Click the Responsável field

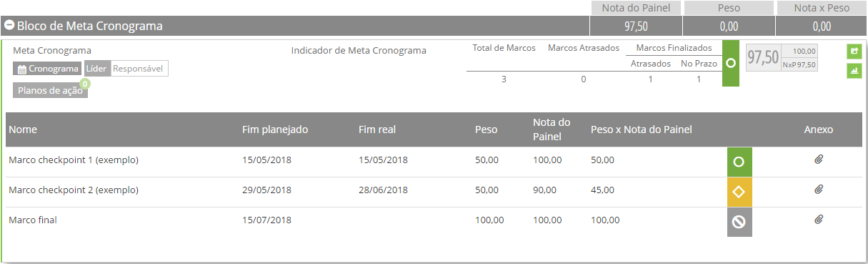coord(139,69)
